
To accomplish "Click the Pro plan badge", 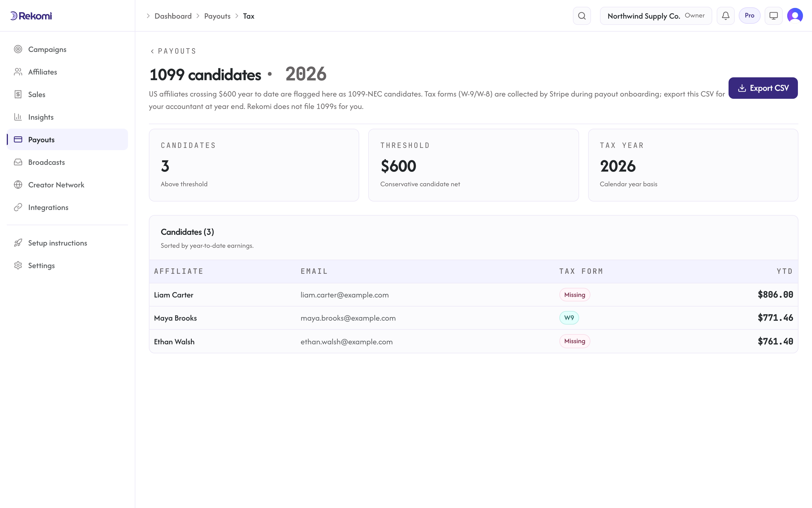I will click(x=750, y=16).
